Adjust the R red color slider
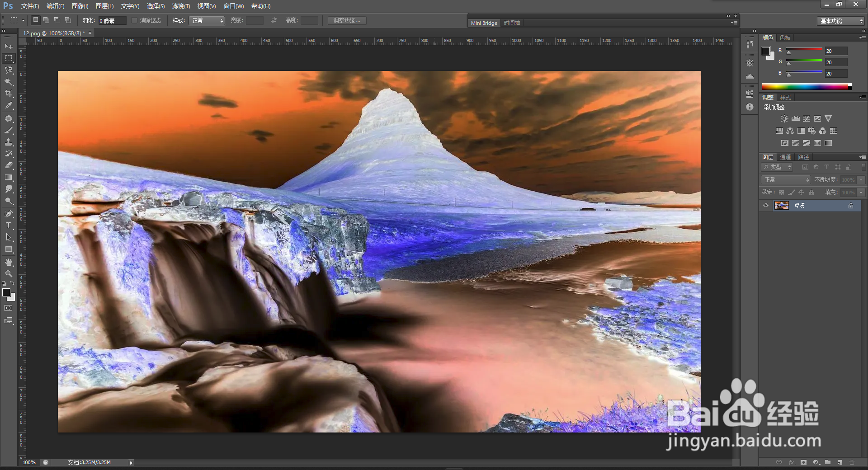 (x=804, y=49)
